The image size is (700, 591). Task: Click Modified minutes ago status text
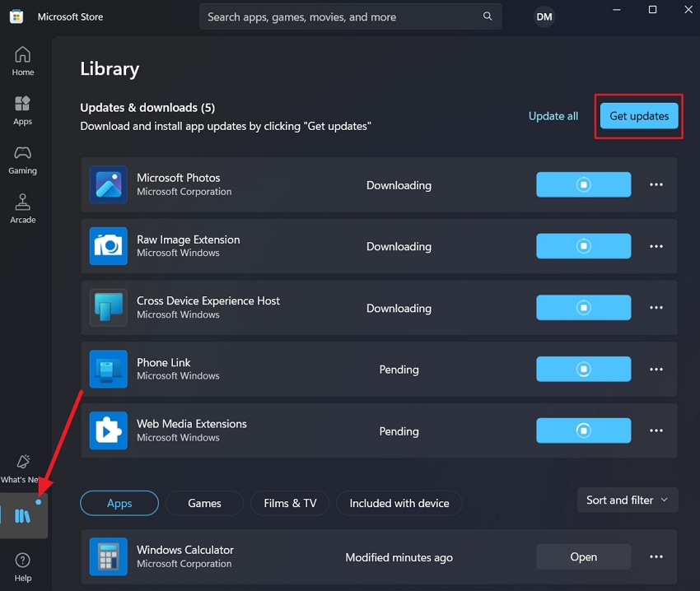click(x=399, y=557)
